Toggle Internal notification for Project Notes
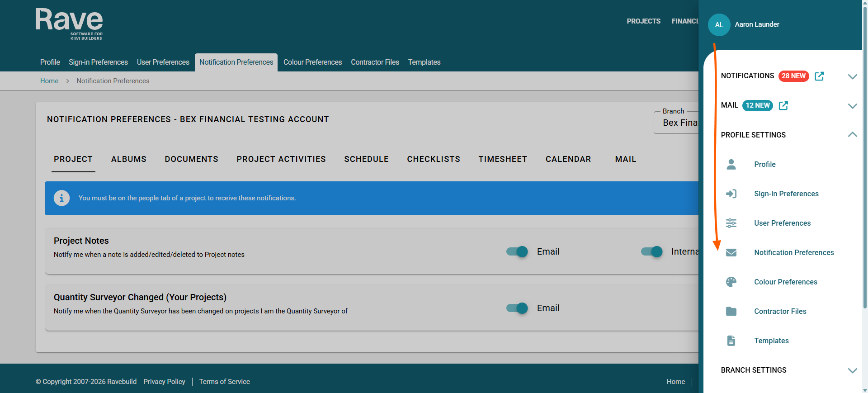 (x=652, y=251)
